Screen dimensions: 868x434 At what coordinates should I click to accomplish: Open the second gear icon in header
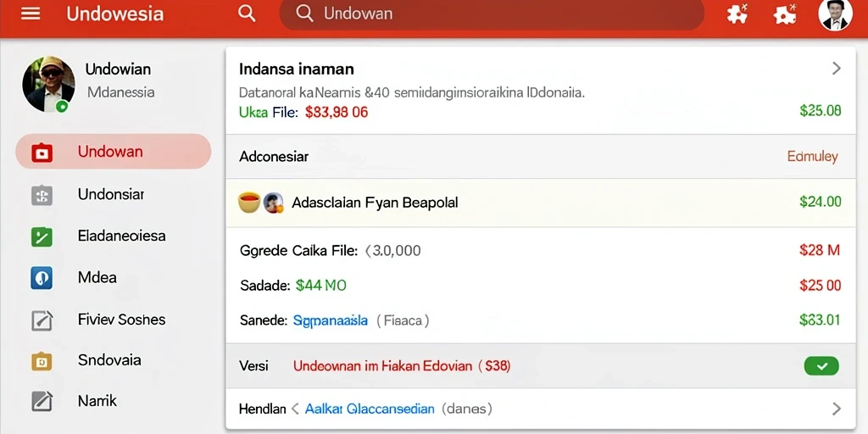[x=785, y=14]
